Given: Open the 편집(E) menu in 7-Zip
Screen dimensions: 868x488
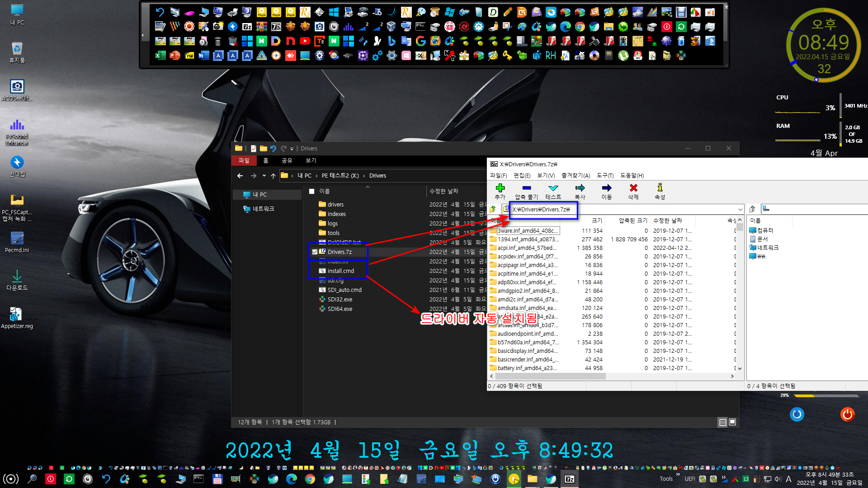Looking at the screenshot, I should pos(522,175).
